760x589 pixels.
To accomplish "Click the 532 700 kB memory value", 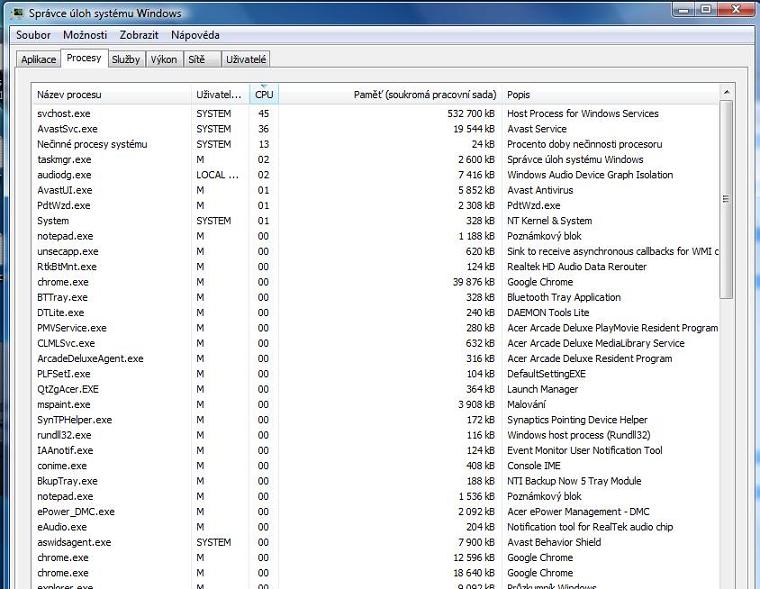I will (471, 113).
